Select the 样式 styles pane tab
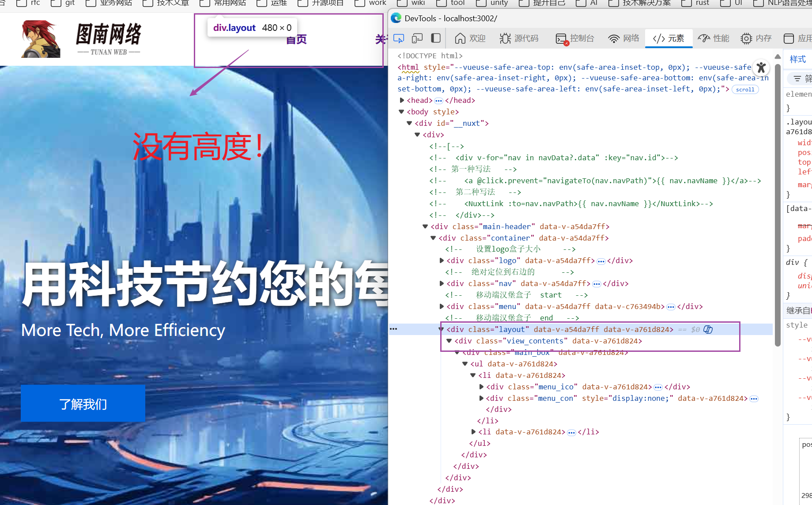 pyautogui.click(x=797, y=59)
